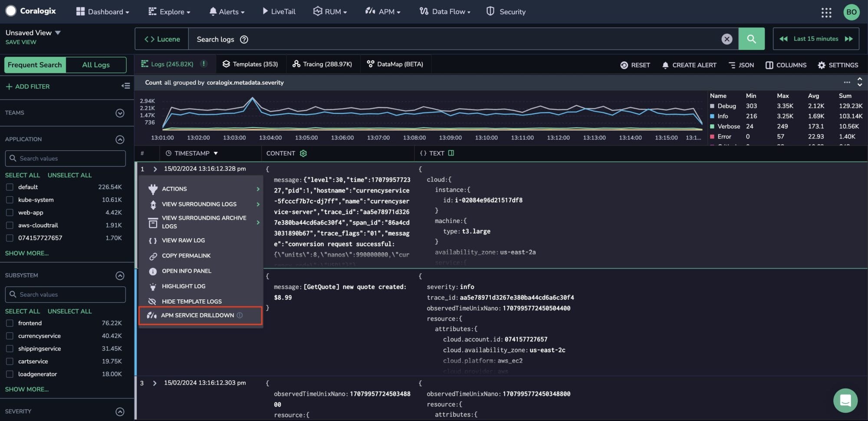Check the 074157727657 application checkbox
Image resolution: width=868 pixels, height=421 pixels.
point(10,238)
